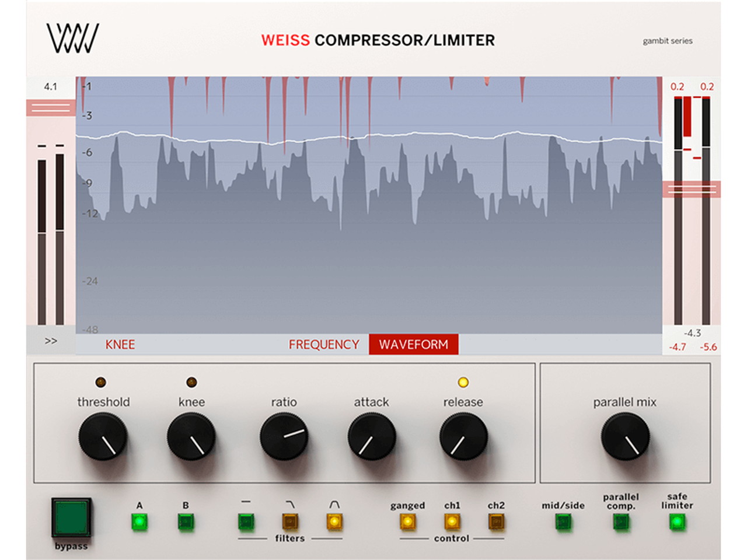Select the ch1 control button
Image resolution: width=747 pixels, height=560 pixels.
(452, 521)
